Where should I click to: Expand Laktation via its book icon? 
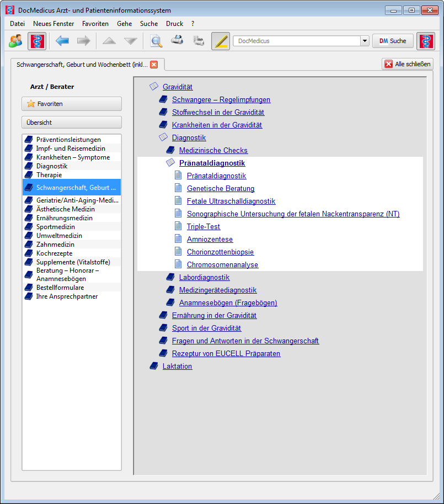pos(154,366)
